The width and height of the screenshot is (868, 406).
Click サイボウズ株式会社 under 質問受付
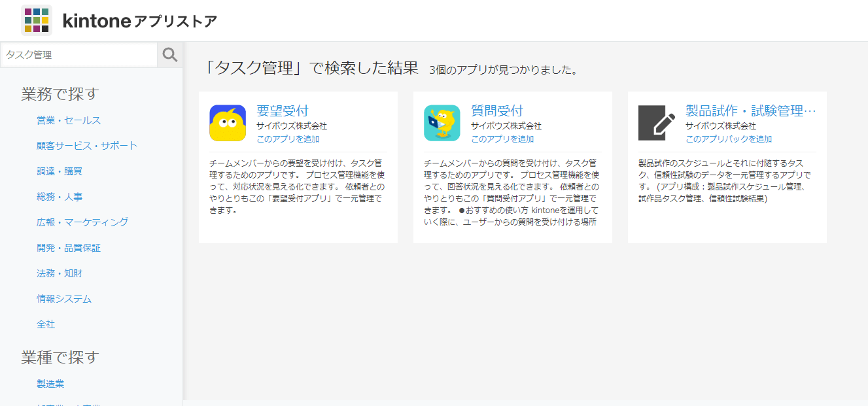click(x=506, y=126)
